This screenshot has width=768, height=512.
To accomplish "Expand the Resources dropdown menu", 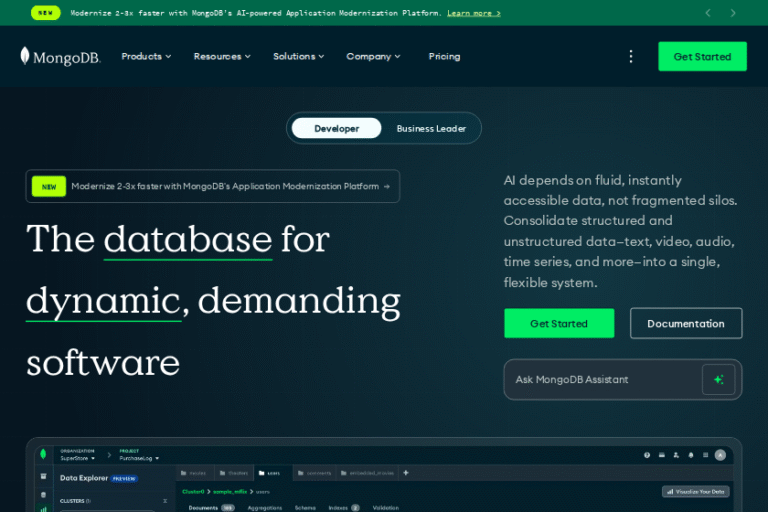I will 222,57.
